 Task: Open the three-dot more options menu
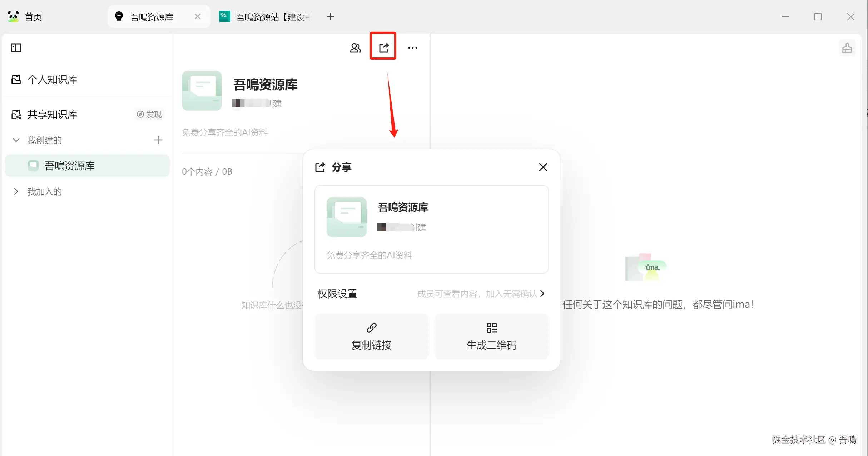(x=412, y=48)
